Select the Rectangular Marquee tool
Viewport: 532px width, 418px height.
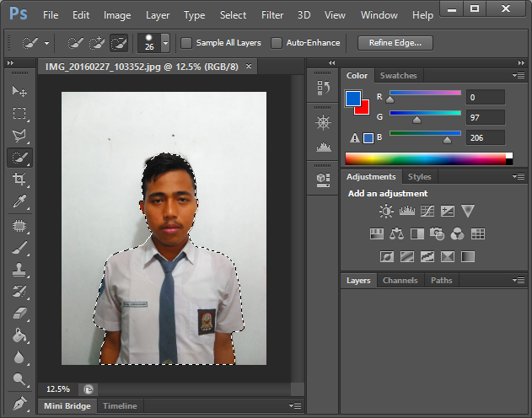tap(19, 113)
